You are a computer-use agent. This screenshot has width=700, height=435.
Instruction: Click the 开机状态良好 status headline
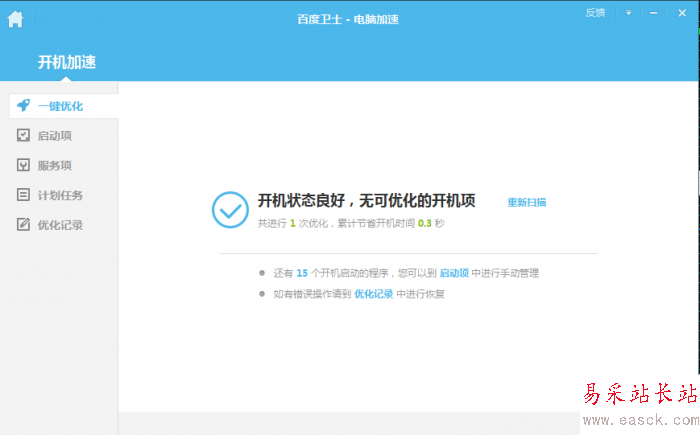tap(367, 201)
